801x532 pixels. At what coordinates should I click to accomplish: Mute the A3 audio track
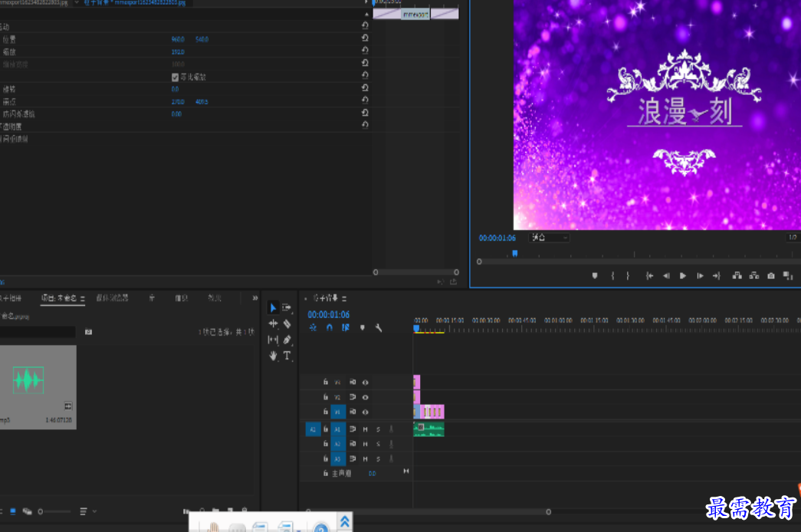[x=366, y=459]
